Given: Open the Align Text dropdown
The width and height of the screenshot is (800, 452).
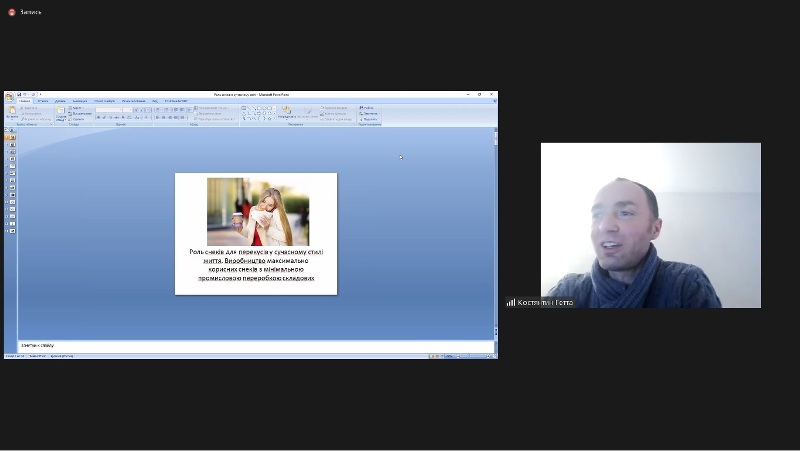Looking at the screenshot, I should [x=208, y=114].
